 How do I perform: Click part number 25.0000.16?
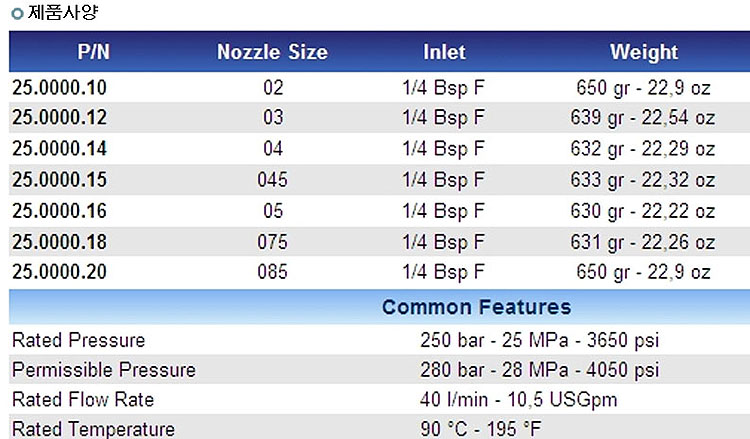pyautogui.click(x=59, y=211)
